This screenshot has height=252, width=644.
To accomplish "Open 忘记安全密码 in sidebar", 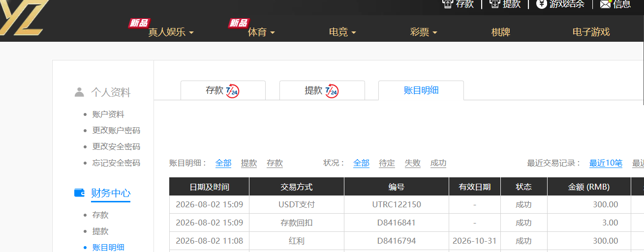I will coord(116,163).
